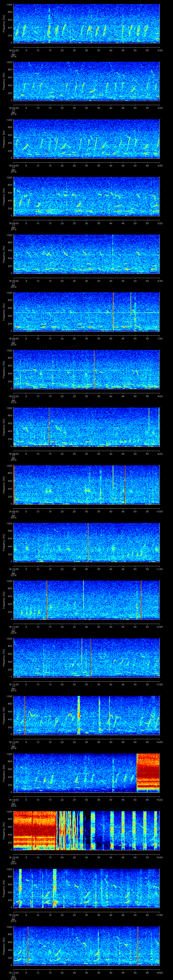This screenshot has height=980, width=173.
Task: Click the 16:12:00 start time label
Action: [x=13, y=684]
